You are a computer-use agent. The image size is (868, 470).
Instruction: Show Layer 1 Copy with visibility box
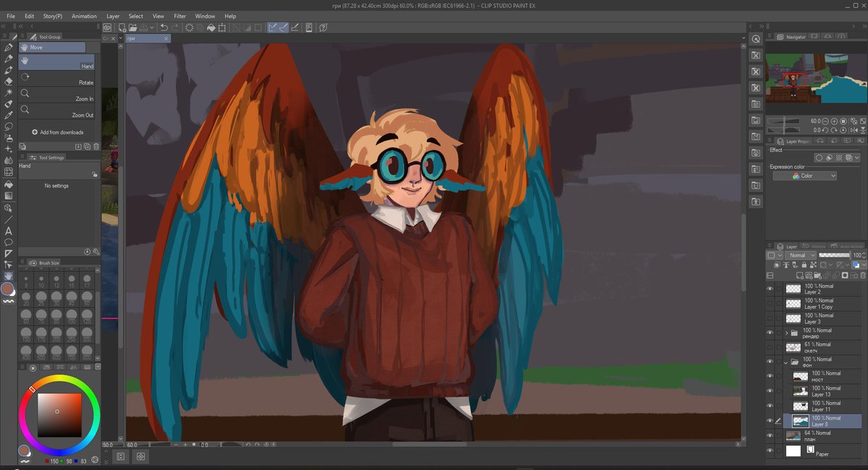770,303
